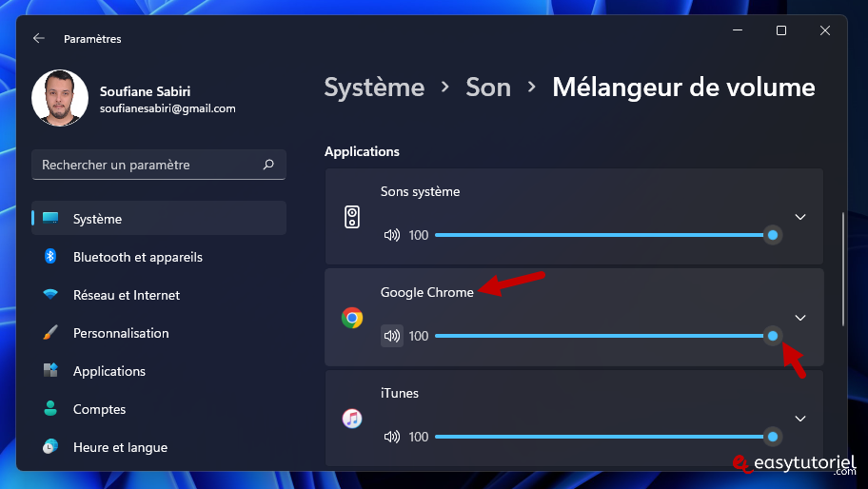Click the Sons système volume slider handle

772,235
